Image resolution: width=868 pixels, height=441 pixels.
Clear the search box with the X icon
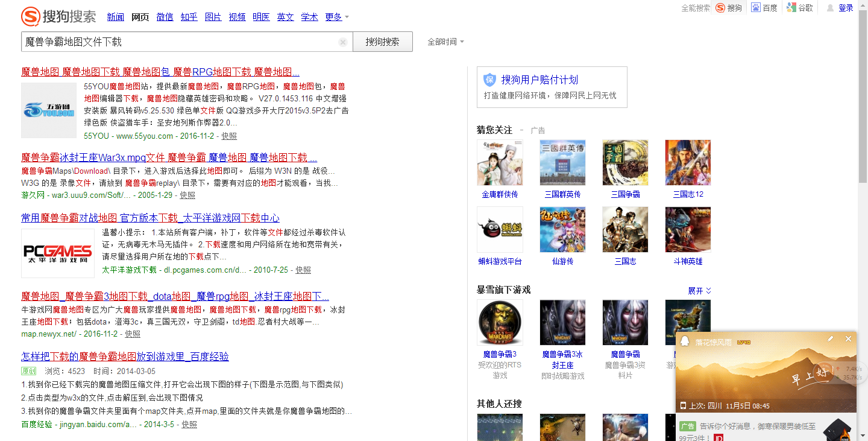click(x=343, y=42)
